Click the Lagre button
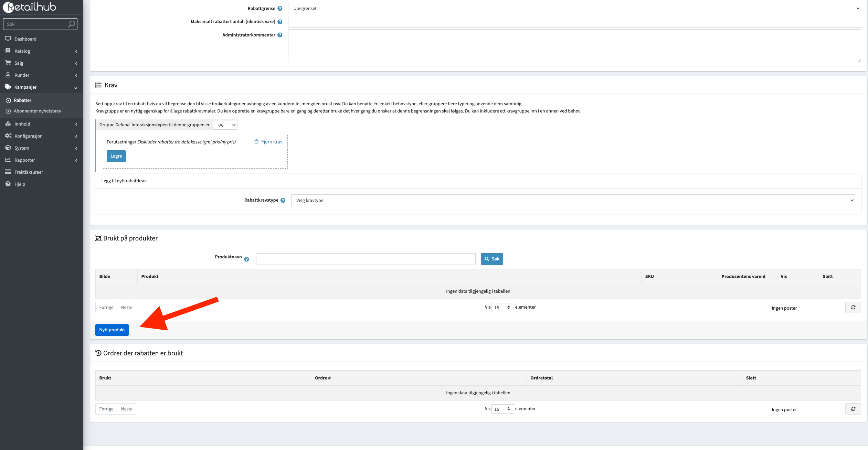The height and width of the screenshot is (450, 868). point(116,156)
